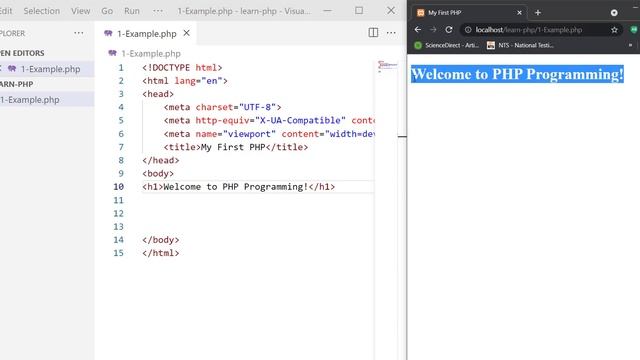640x360 pixels.
Task: Open Explorer panel more actions ellipsis
Action: tap(79, 33)
